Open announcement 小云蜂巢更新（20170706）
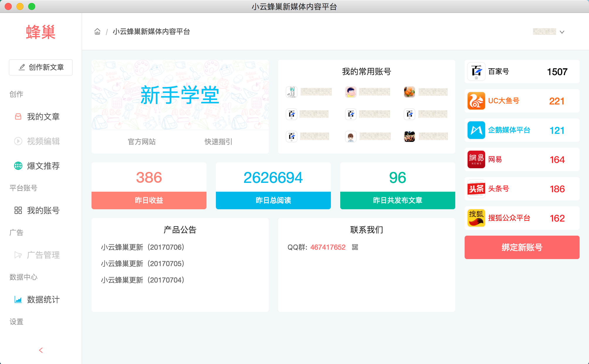This screenshot has height=364, width=589. click(143, 247)
